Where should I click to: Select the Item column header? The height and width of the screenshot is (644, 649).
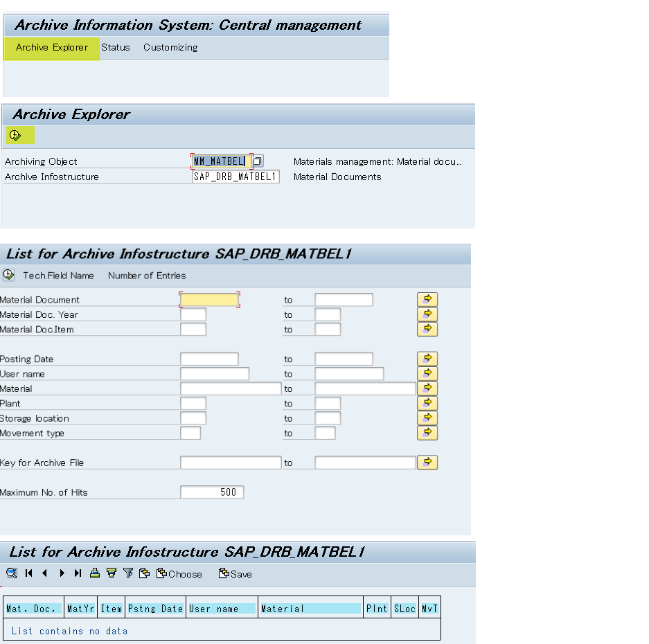112,609
